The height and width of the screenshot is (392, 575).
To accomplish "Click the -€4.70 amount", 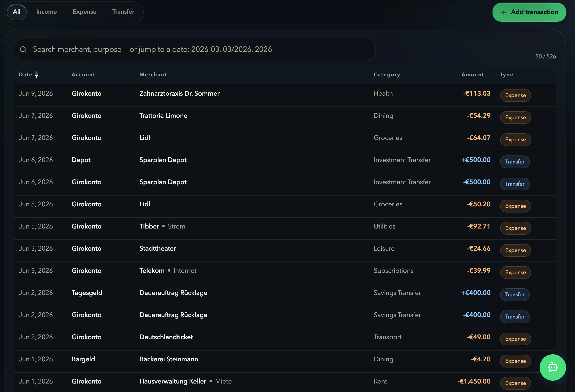I will pyautogui.click(x=481, y=359).
